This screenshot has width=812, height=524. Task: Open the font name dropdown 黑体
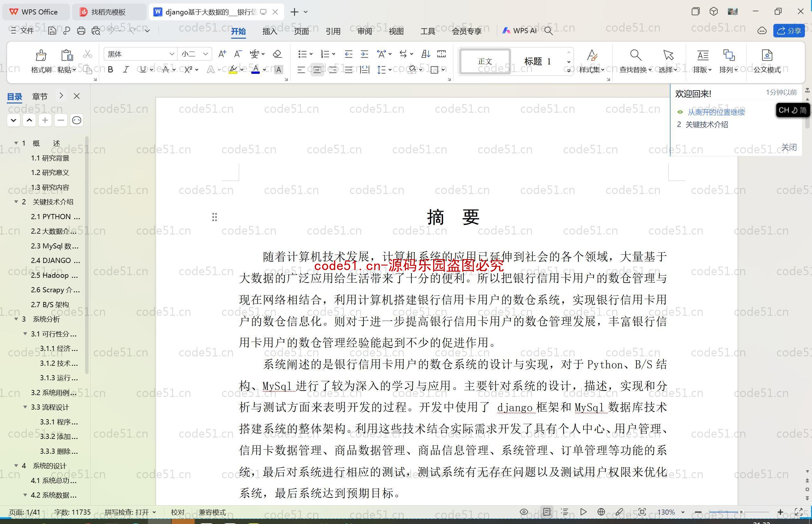tap(172, 54)
